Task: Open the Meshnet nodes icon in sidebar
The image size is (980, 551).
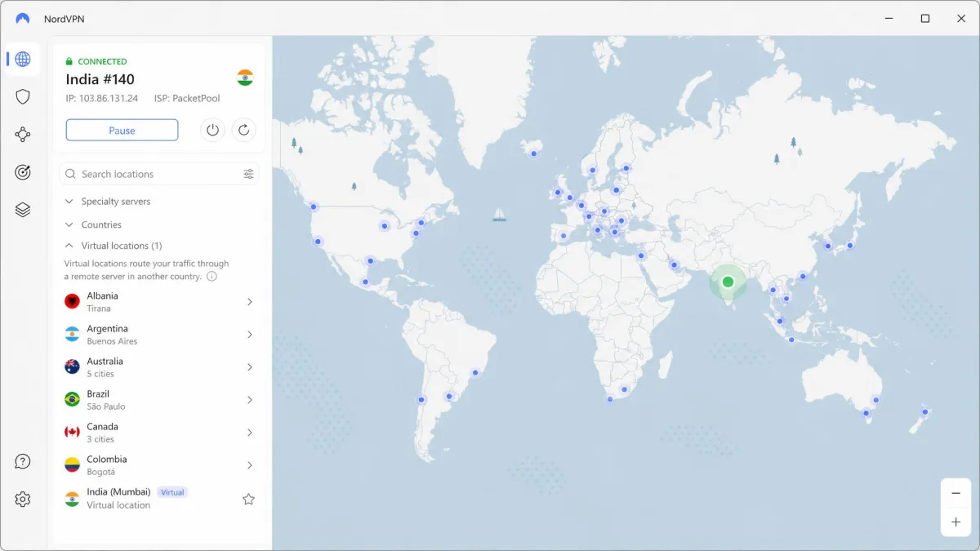Action: 23,135
